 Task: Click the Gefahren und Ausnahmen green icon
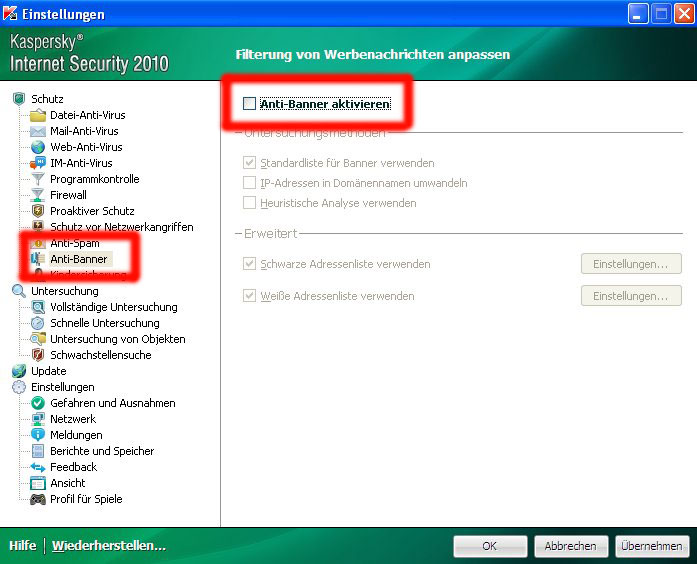[38, 403]
